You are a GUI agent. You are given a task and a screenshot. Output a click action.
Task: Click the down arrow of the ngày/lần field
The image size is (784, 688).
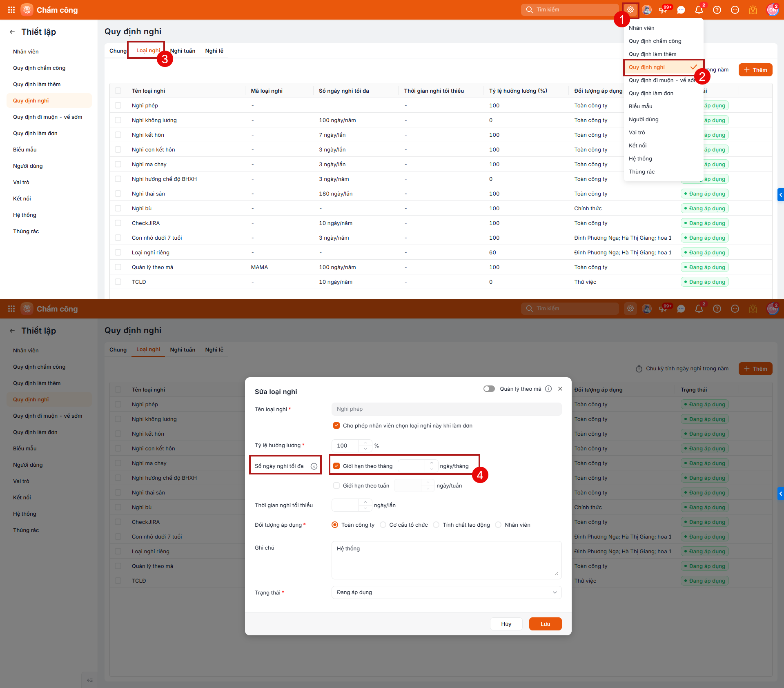click(365, 508)
